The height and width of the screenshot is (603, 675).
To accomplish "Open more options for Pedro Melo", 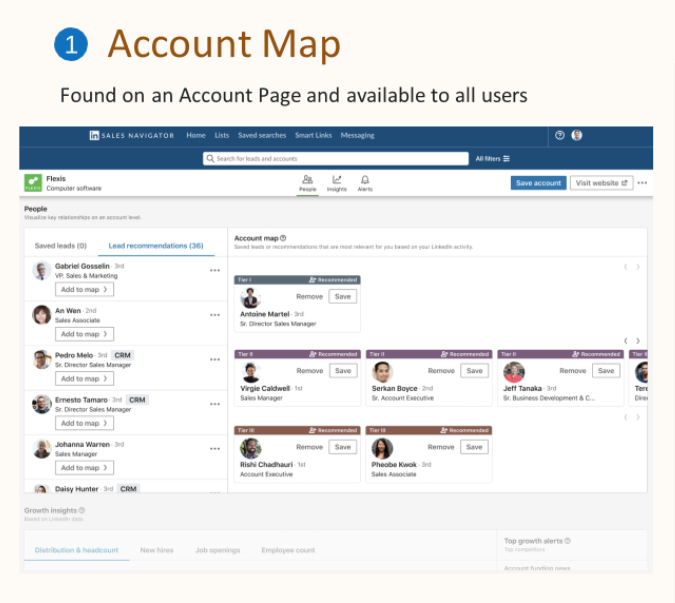I will pos(214,359).
